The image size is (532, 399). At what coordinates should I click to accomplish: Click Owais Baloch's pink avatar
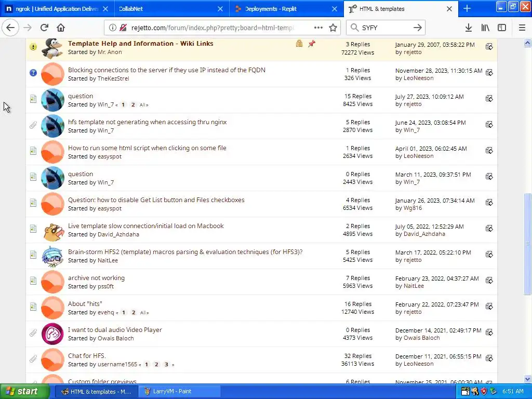tap(52, 334)
